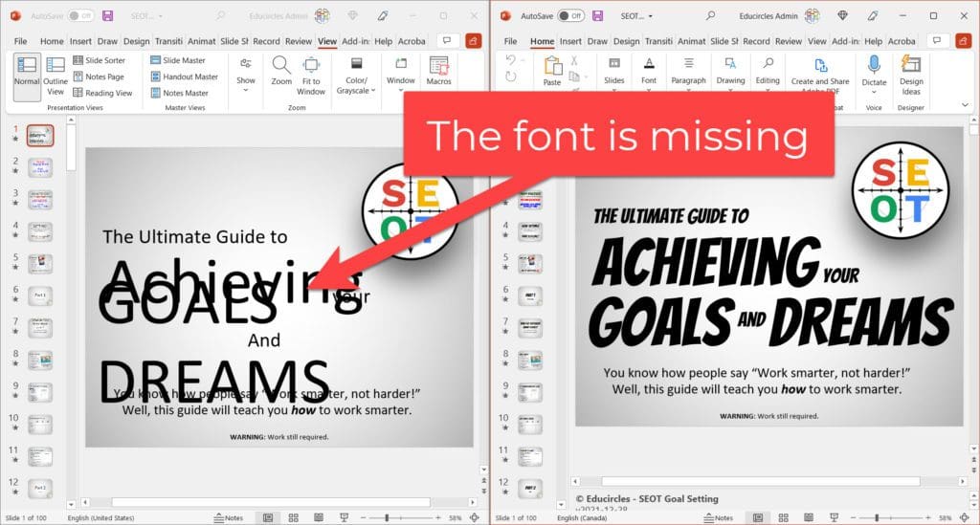The width and height of the screenshot is (980, 525).
Task: Open Notes Page view
Action: (x=99, y=77)
